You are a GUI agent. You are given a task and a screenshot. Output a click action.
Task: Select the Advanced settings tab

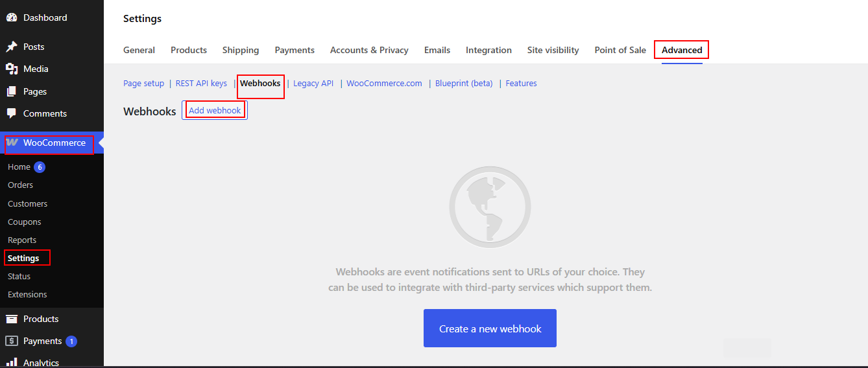coord(682,50)
